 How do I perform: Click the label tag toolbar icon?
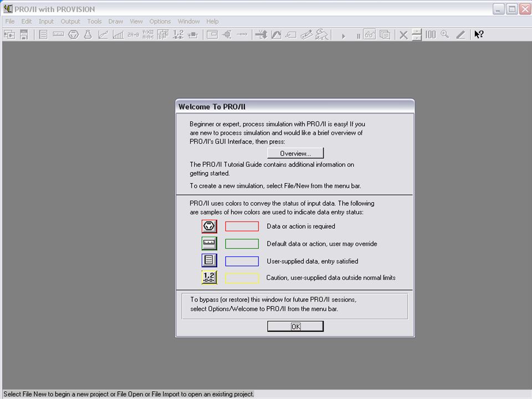tap(291, 34)
